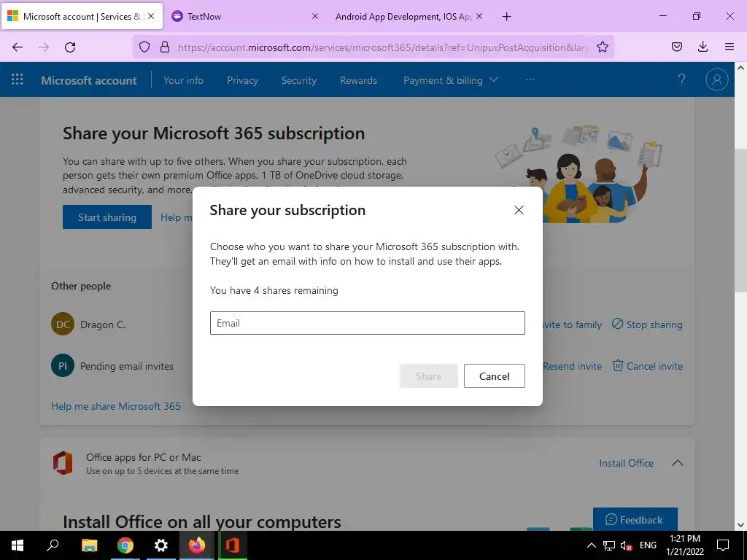This screenshot has width=747, height=560.
Task: Click the muted volume tray icon
Action: [626, 545]
